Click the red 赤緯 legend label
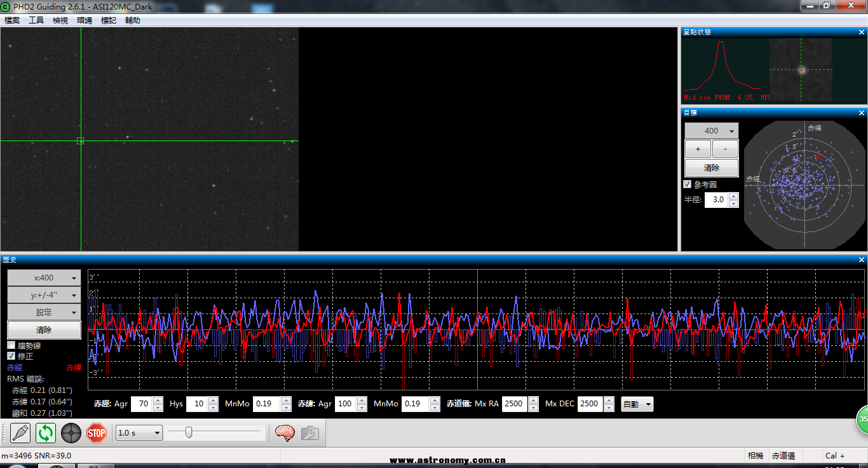 click(74, 368)
